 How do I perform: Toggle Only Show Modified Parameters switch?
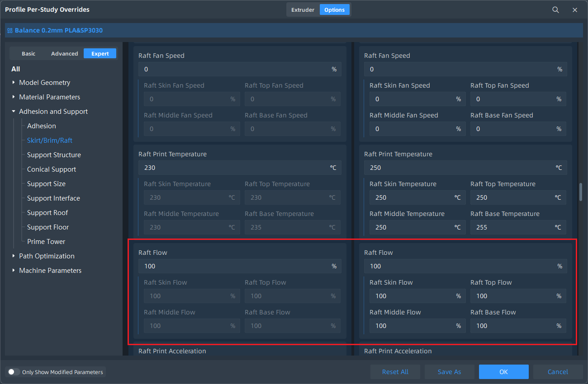pyautogui.click(x=14, y=372)
